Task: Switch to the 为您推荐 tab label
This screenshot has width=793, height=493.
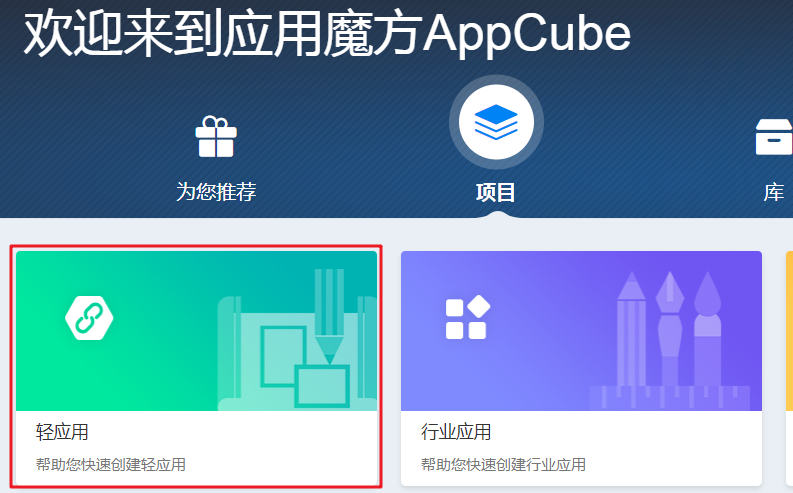Action: click(x=216, y=192)
